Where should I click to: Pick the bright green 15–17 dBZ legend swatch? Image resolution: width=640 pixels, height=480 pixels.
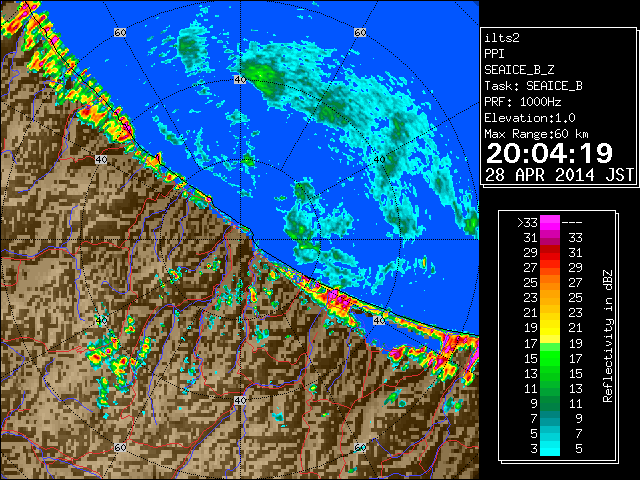(x=550, y=358)
